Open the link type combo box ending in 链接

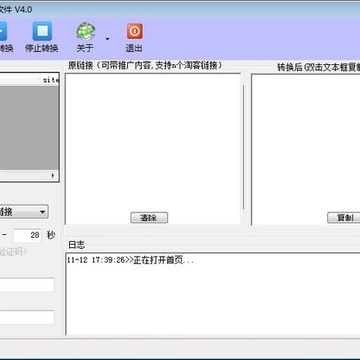(x=23, y=212)
